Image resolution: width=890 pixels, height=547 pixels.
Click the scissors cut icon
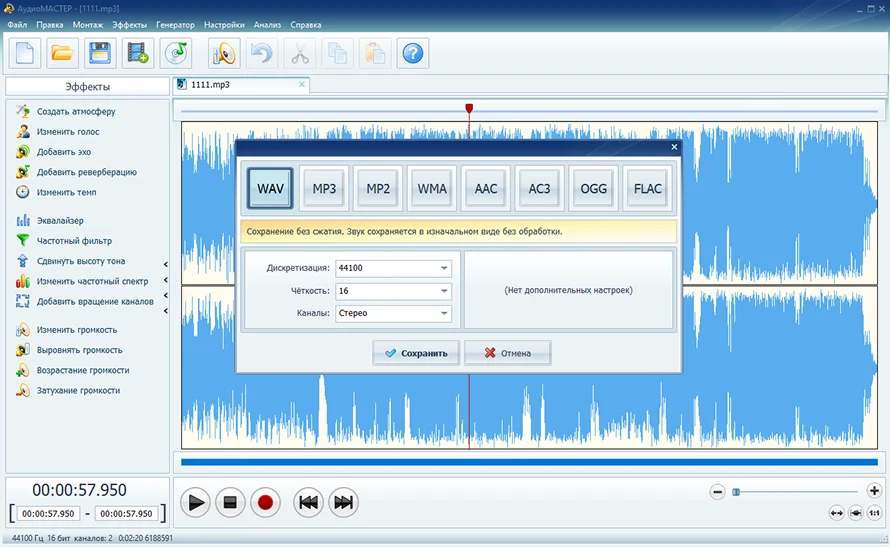300,53
